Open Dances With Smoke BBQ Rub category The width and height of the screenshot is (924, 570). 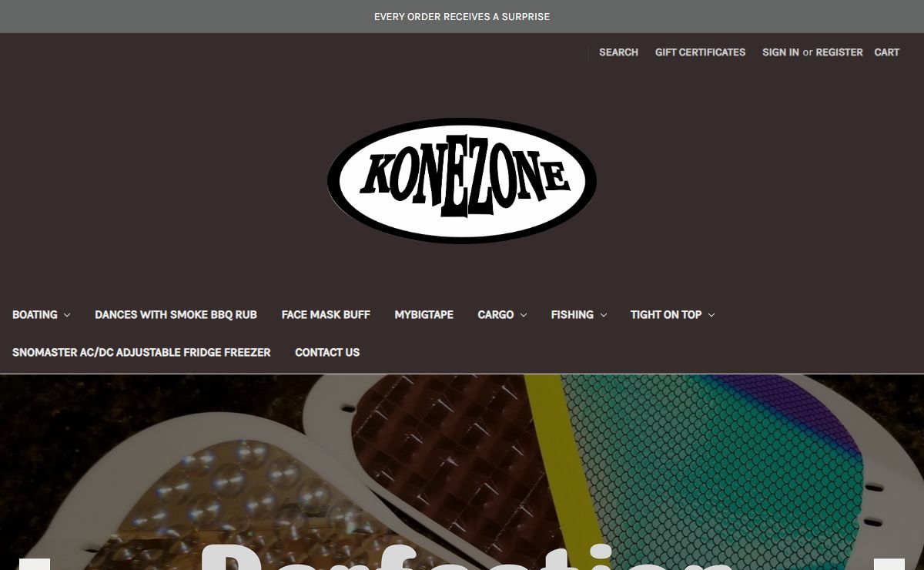176,315
